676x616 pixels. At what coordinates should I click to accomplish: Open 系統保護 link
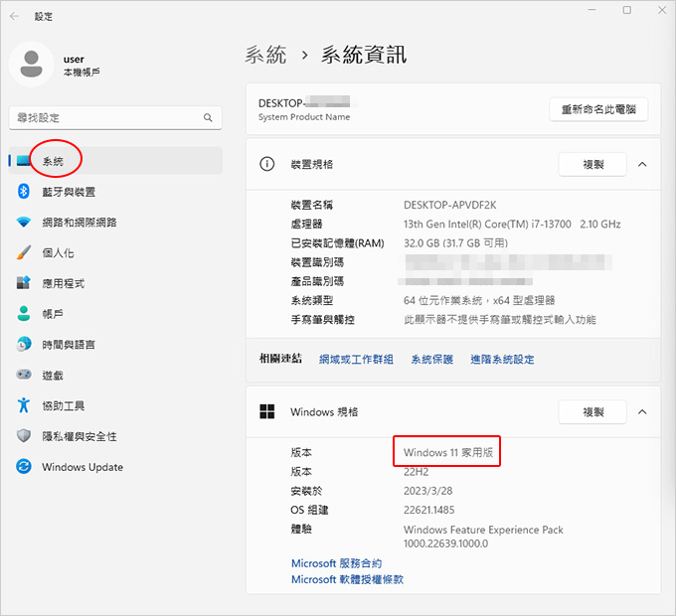click(x=432, y=360)
